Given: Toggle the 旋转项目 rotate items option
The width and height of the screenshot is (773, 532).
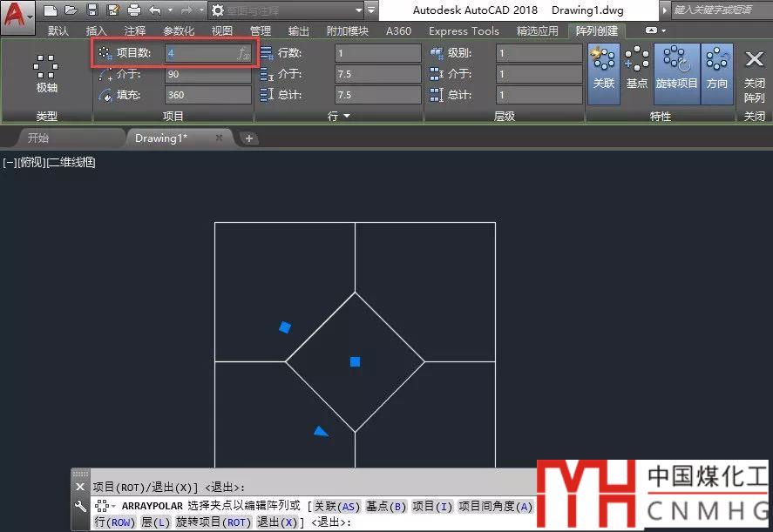Looking at the screenshot, I should (x=676, y=70).
